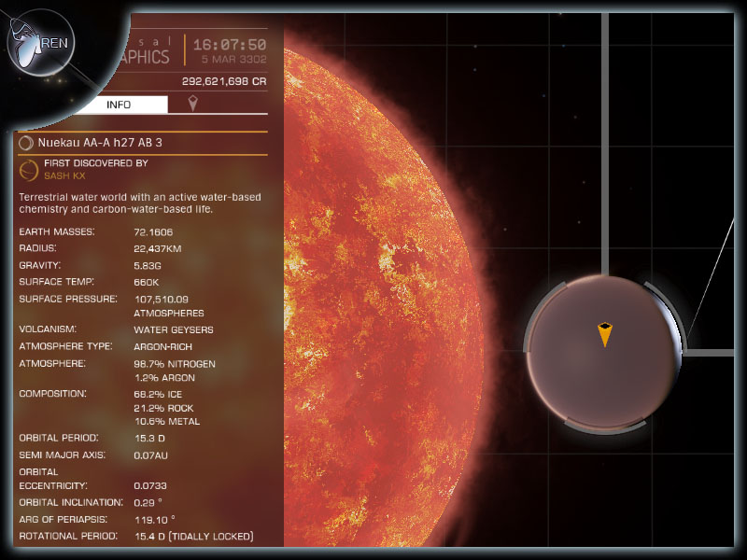Click the ROTATIONAL PERIOD label
The image size is (747, 560).
pyautogui.click(x=68, y=536)
